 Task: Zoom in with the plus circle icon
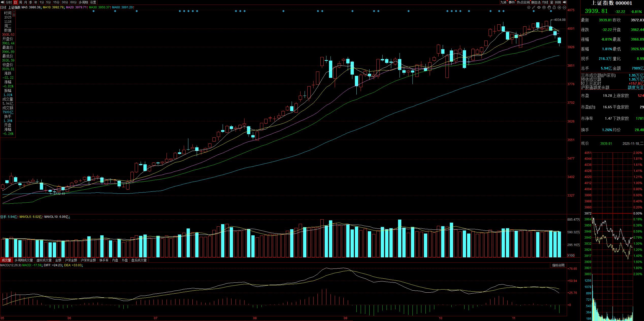point(559,7)
